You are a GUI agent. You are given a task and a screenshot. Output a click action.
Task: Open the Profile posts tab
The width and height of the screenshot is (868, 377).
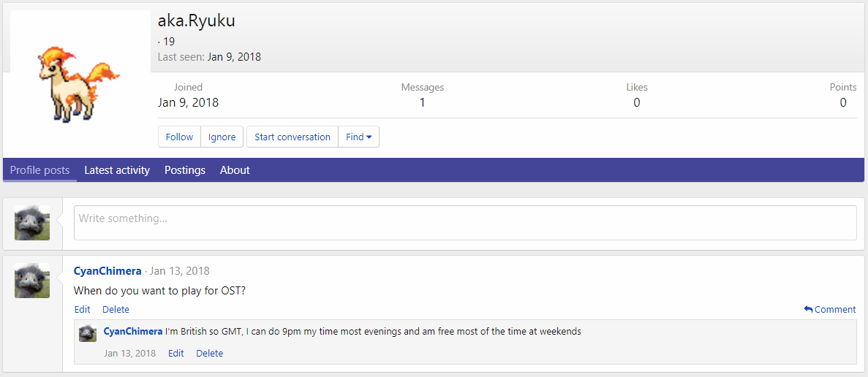[x=39, y=170]
